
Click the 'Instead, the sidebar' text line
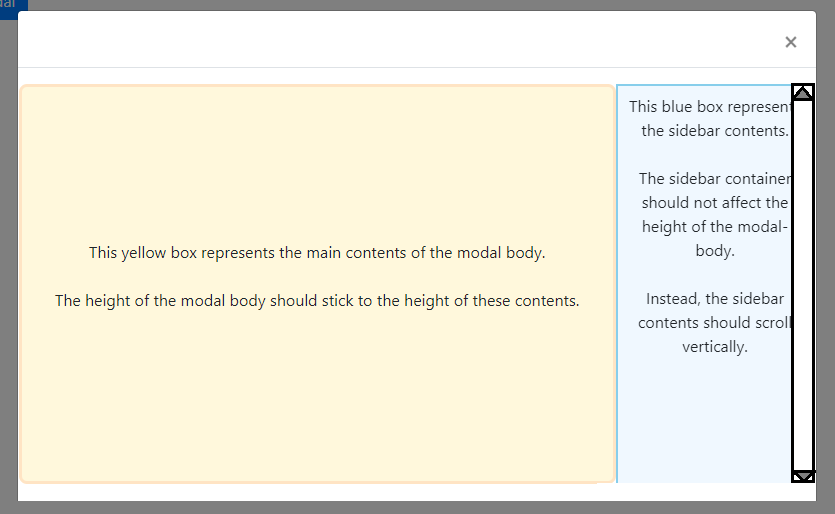(x=715, y=298)
